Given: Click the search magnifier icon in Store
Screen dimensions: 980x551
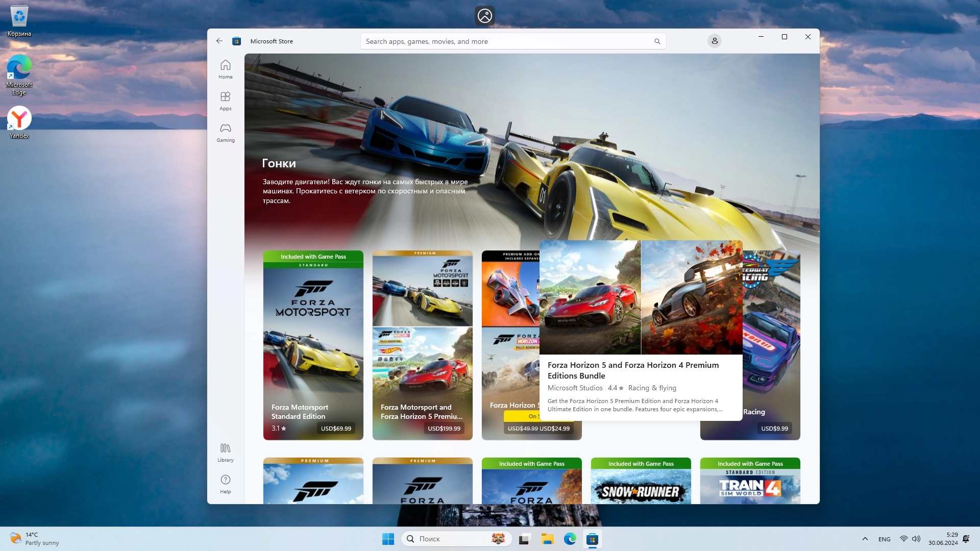Looking at the screenshot, I should click(x=657, y=41).
